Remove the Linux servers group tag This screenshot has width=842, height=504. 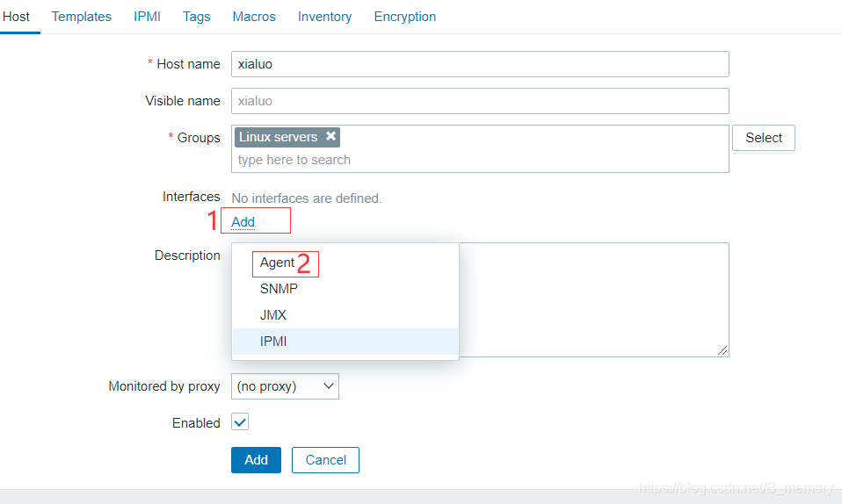point(331,136)
